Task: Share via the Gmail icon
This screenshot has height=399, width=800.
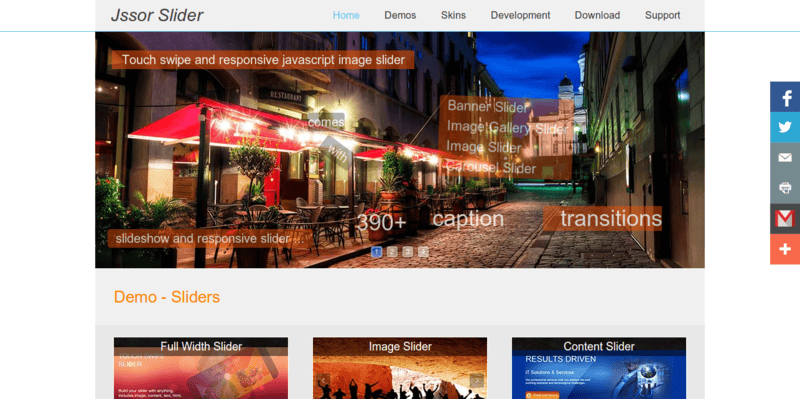Action: [x=785, y=219]
